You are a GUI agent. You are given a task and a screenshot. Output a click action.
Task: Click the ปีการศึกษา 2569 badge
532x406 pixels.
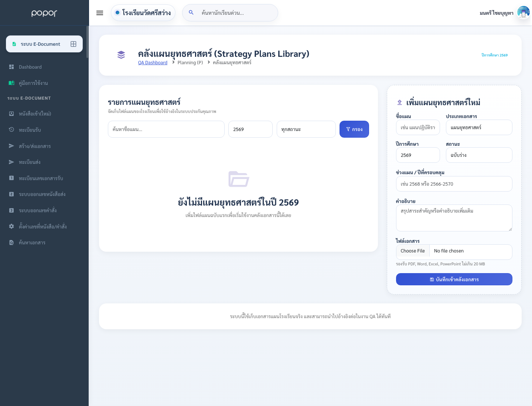[494, 55]
